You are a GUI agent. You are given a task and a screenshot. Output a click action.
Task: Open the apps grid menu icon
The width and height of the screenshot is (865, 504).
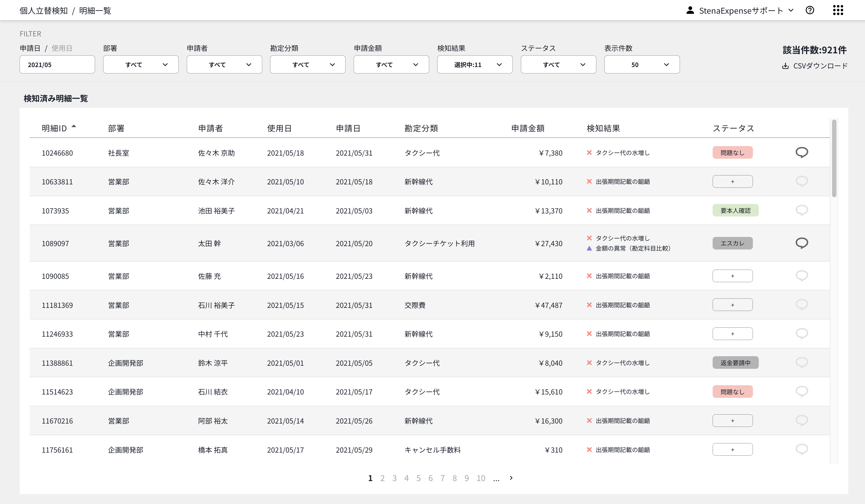pos(838,10)
